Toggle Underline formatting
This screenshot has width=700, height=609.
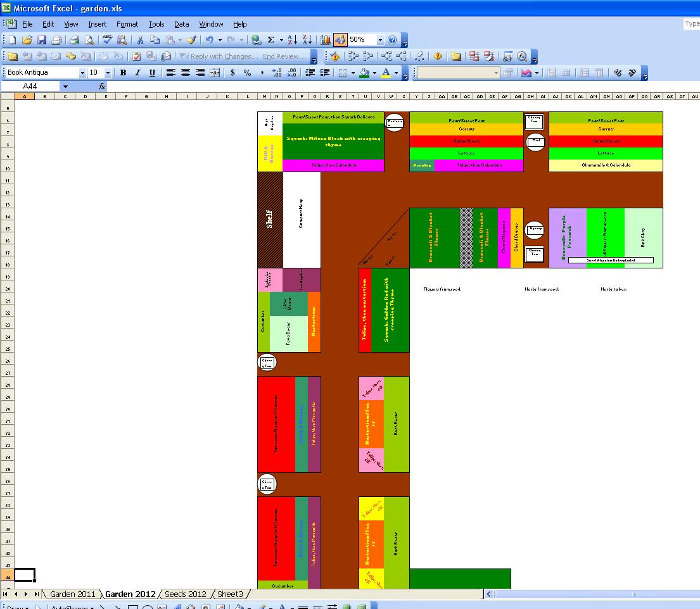click(152, 73)
